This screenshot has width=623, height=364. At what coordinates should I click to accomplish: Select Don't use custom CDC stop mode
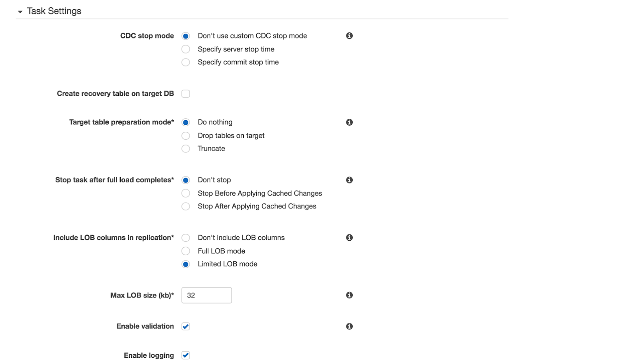pyautogui.click(x=186, y=36)
